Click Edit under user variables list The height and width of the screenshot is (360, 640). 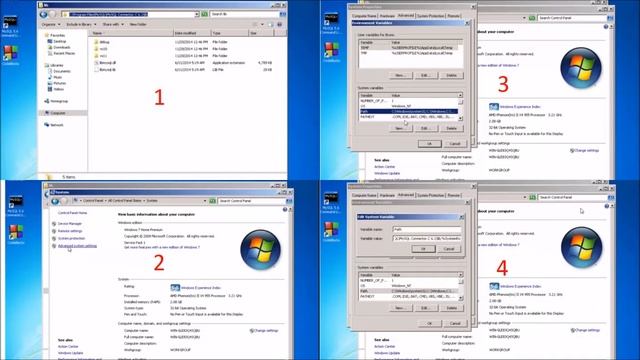tap(426, 76)
